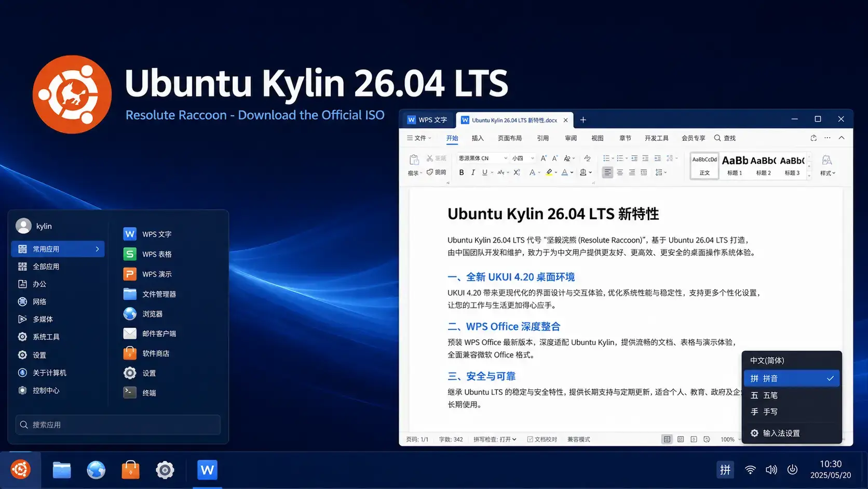The width and height of the screenshot is (868, 489).
Task: Click the scissors cut icon
Action: pos(430,158)
